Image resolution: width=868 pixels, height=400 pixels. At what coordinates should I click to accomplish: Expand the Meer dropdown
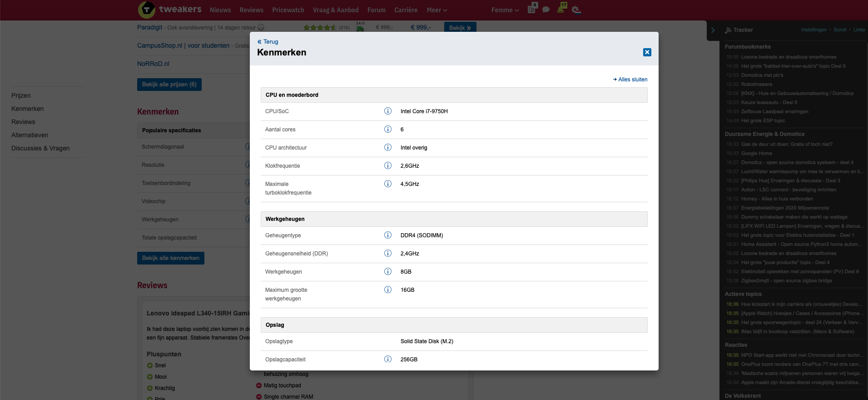click(x=437, y=10)
